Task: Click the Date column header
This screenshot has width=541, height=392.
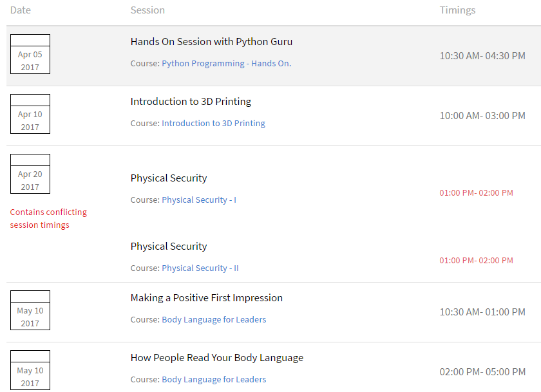Action: click(20, 10)
